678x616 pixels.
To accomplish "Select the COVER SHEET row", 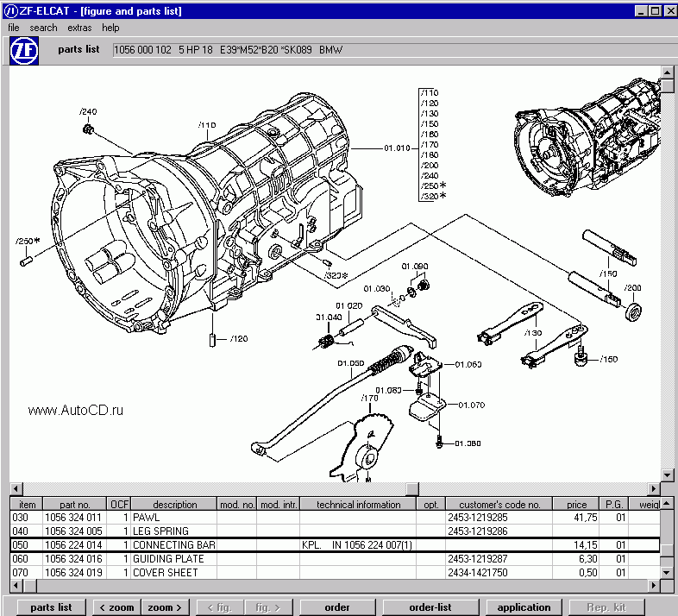I will 335,573.
